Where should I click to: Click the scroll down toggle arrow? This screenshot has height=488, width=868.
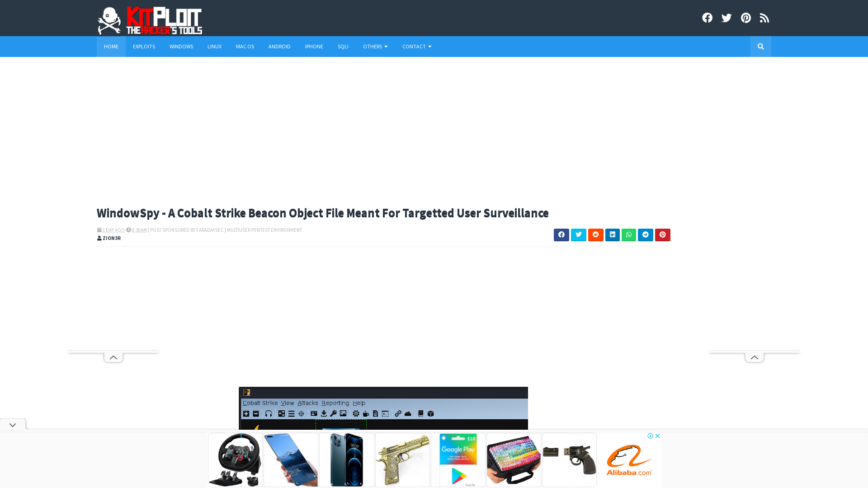pyautogui.click(x=13, y=425)
